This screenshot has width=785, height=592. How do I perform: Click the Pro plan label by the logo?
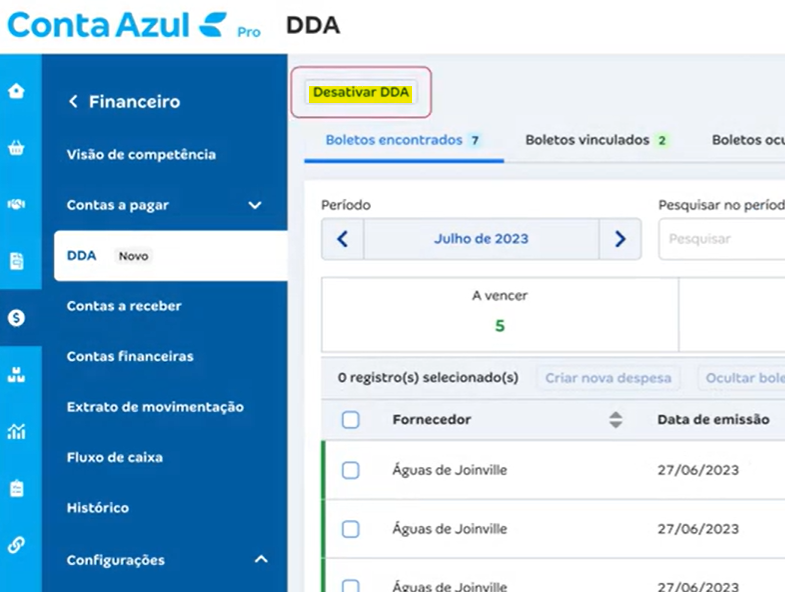click(x=249, y=33)
